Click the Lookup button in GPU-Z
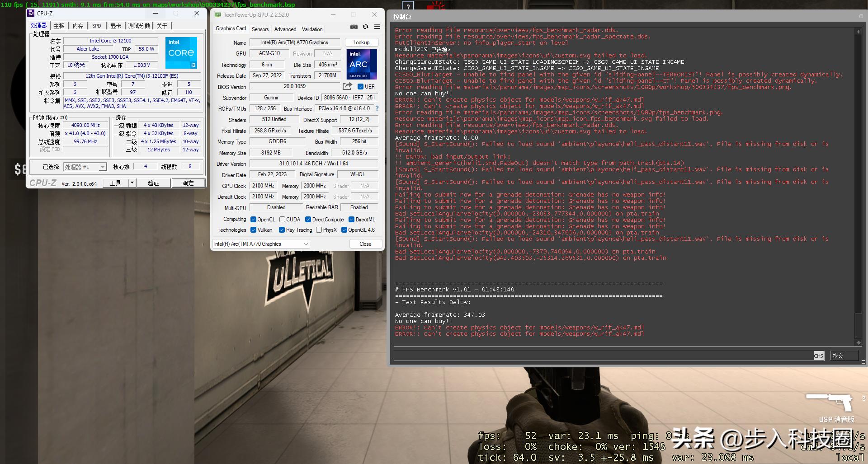868x464 pixels. click(361, 42)
